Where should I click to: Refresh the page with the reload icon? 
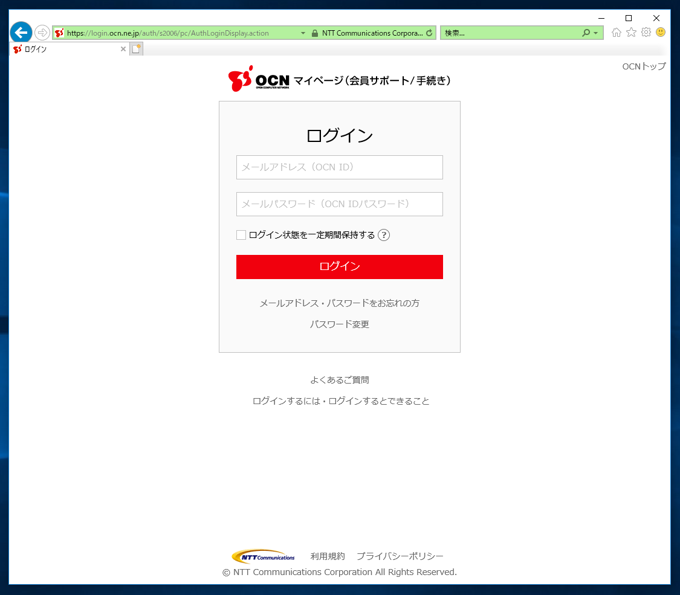[x=429, y=33]
